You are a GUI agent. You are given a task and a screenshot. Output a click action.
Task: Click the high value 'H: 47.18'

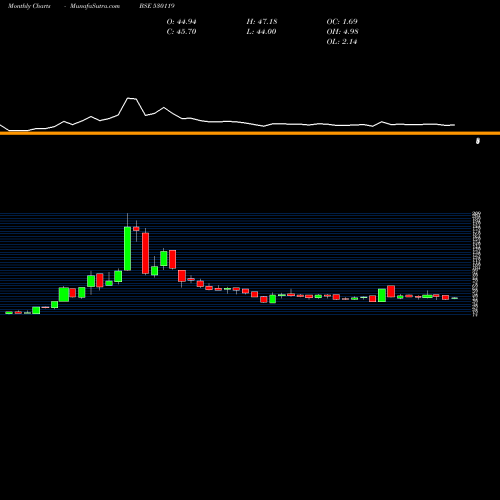click(262, 22)
